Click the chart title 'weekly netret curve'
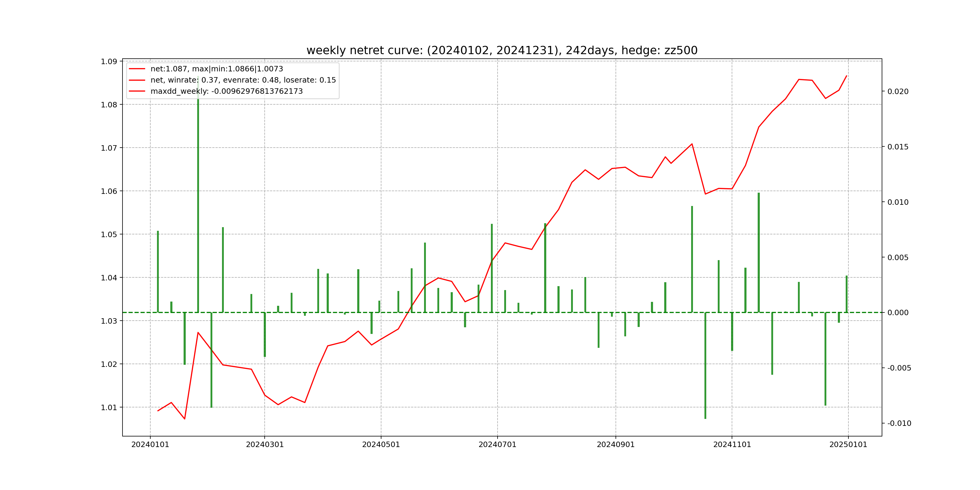Image resolution: width=980 pixels, height=490 pixels. coord(502,50)
